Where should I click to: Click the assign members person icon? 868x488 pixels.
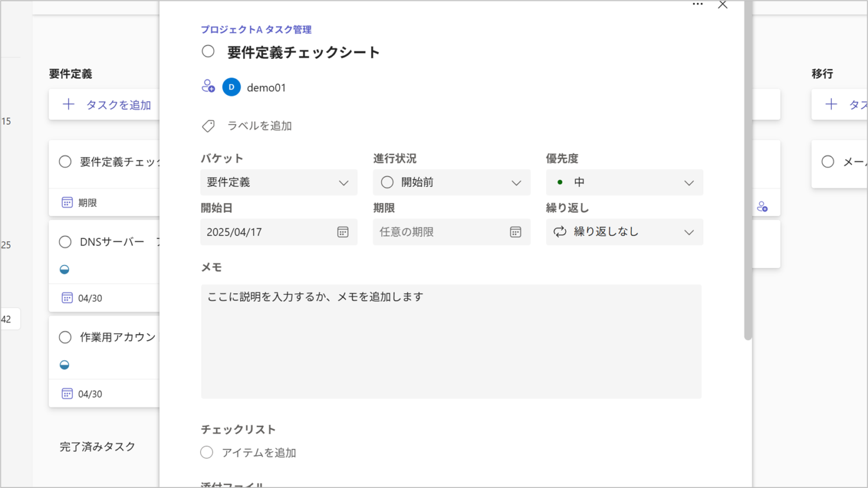tap(208, 86)
